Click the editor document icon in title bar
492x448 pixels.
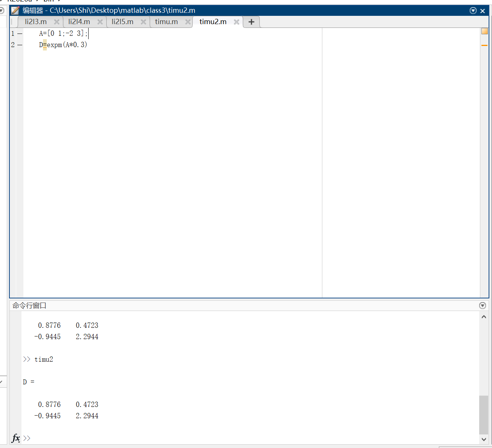(15, 11)
